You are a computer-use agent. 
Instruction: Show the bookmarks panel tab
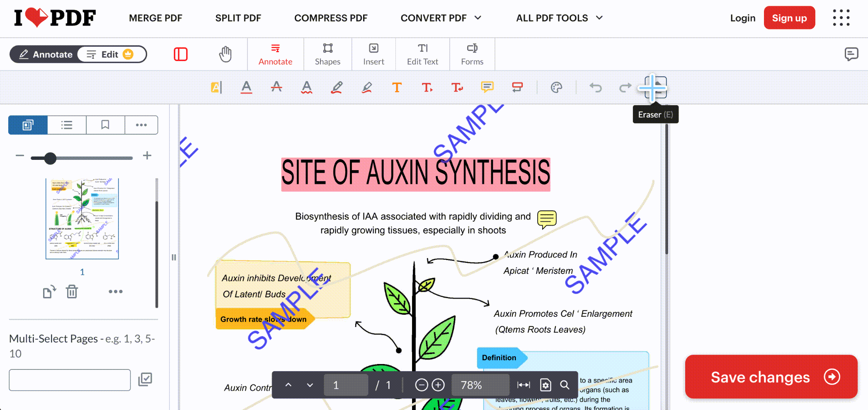point(105,125)
